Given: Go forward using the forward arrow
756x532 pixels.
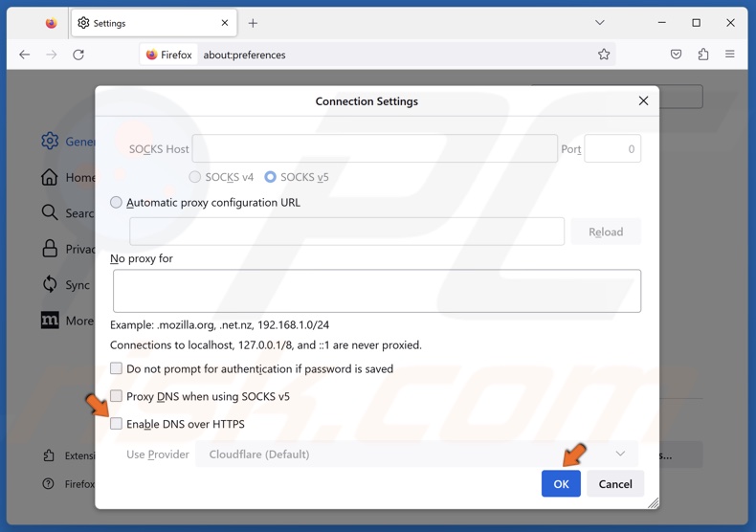Looking at the screenshot, I should click(x=52, y=55).
